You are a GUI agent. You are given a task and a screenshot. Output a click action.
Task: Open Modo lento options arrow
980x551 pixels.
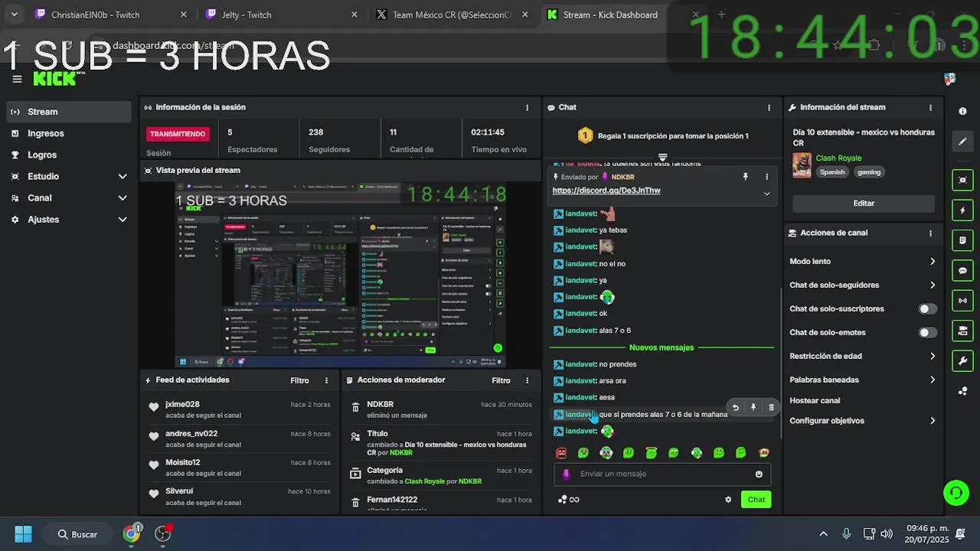[932, 262]
